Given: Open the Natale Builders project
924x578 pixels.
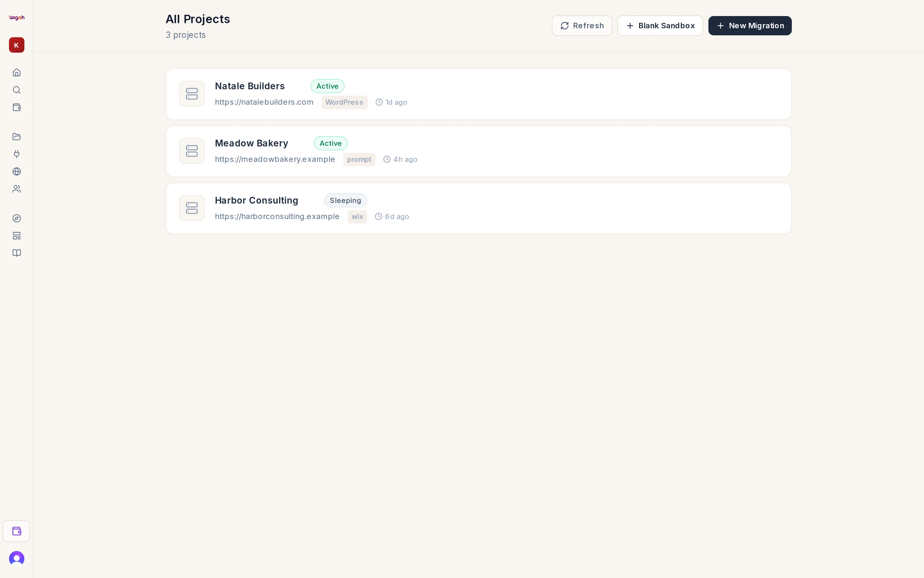Looking at the screenshot, I should coord(478,94).
